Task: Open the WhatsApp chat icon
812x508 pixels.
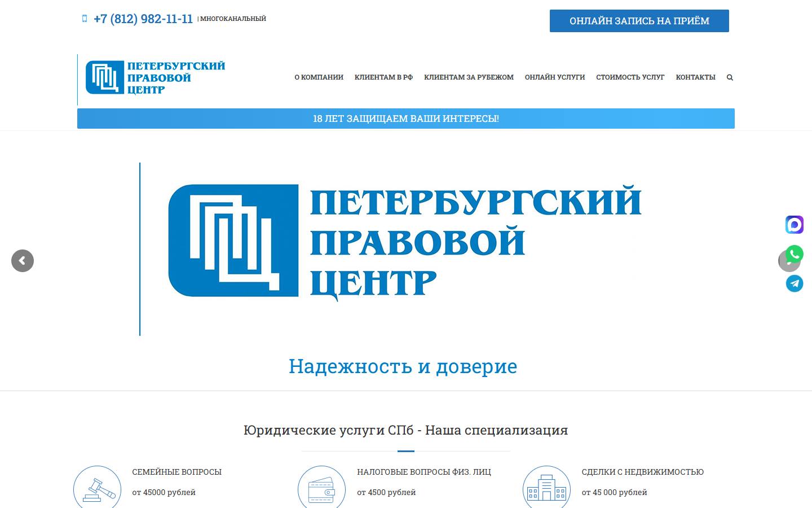Action: (x=795, y=254)
